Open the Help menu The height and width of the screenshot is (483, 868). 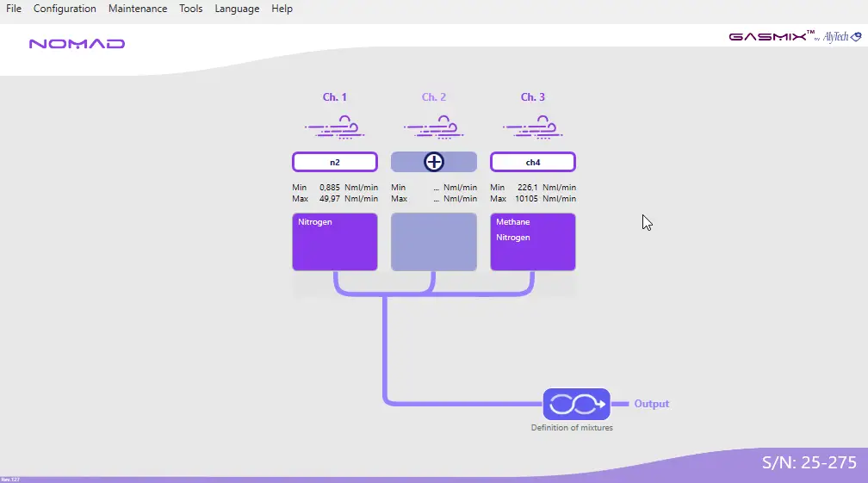[282, 9]
